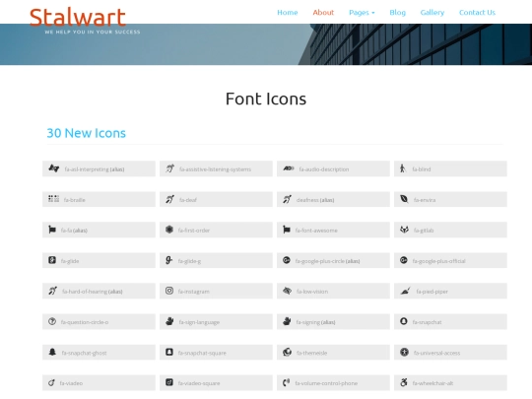Click the Stalwart logo

pos(78,18)
